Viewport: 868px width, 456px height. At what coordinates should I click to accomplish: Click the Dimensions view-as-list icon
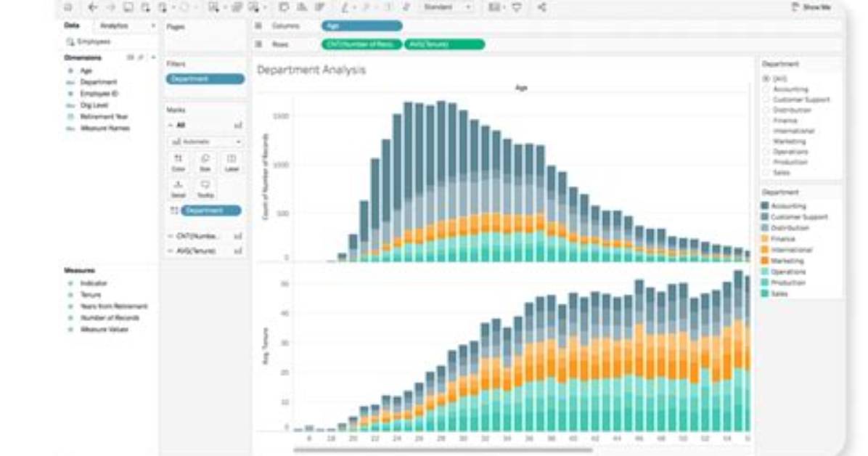(x=131, y=57)
